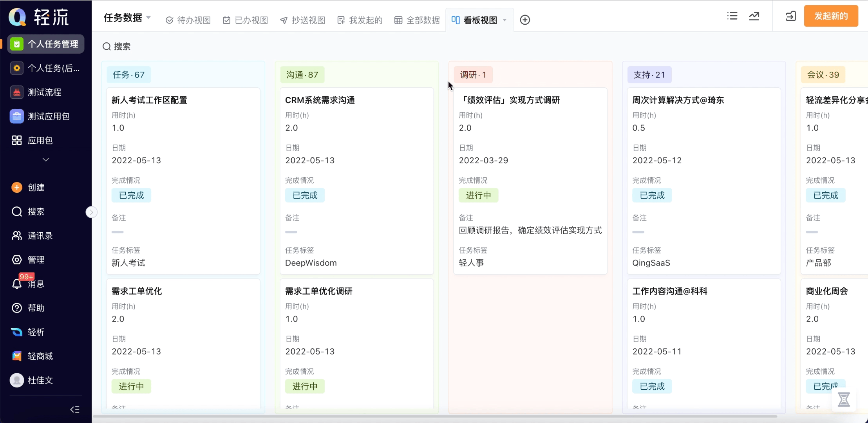Click the 搜索 field above board
The image size is (868, 423).
(117, 47)
